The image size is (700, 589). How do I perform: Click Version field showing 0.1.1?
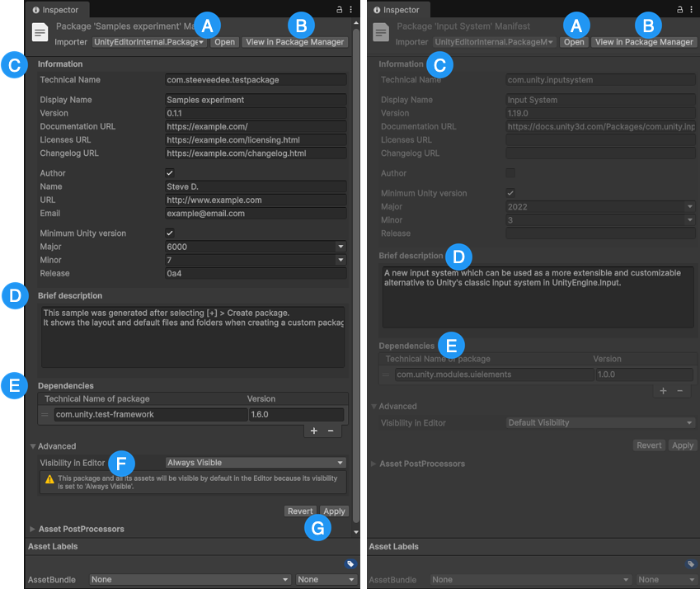(256, 113)
